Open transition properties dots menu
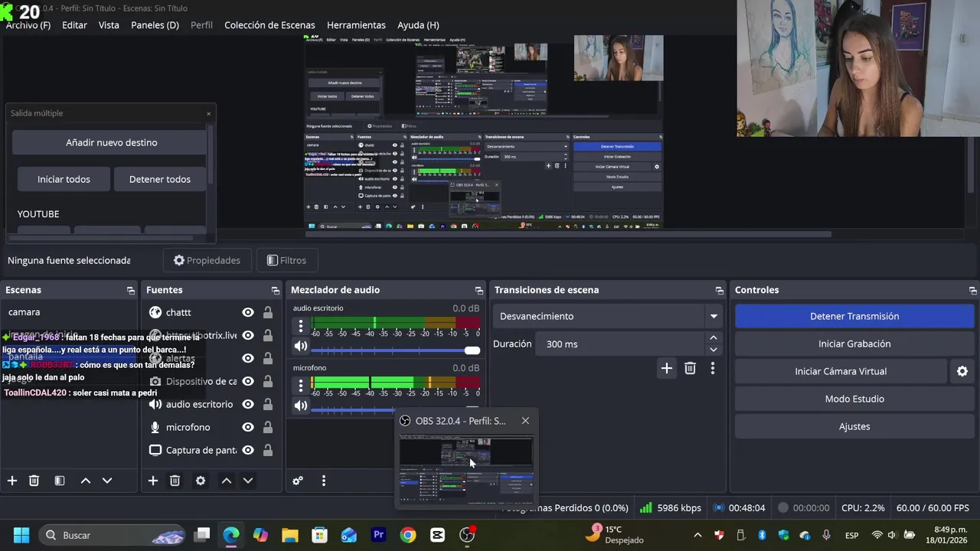This screenshot has width=980, height=551. [x=713, y=369]
